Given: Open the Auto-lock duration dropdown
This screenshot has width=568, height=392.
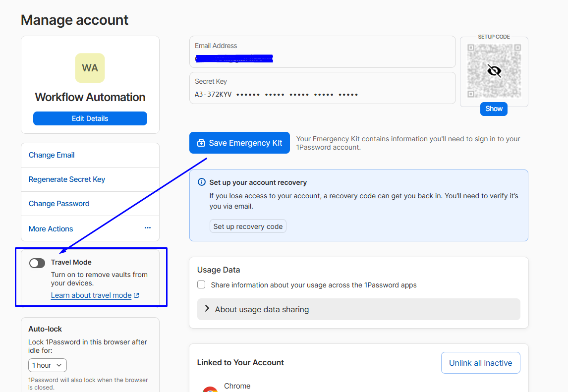Looking at the screenshot, I should [x=47, y=365].
